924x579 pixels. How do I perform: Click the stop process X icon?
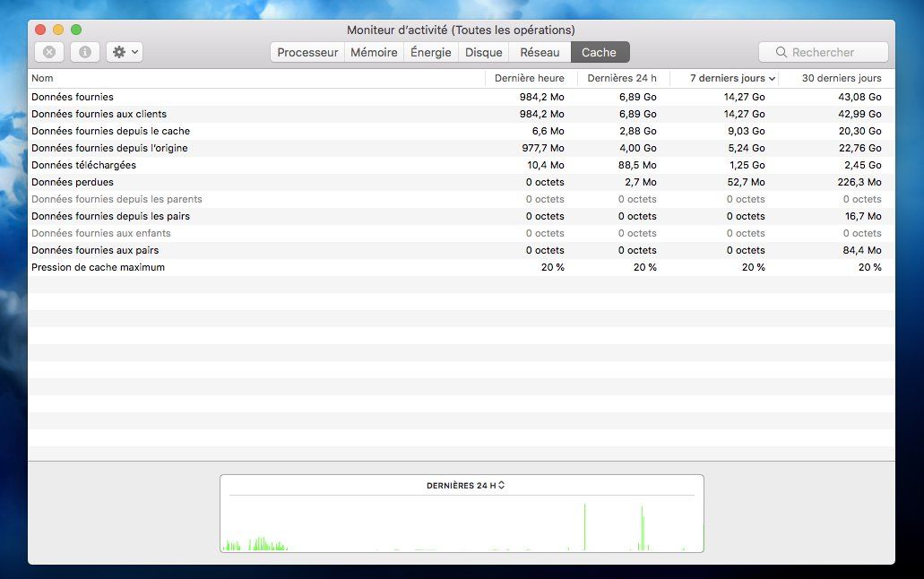(49, 52)
